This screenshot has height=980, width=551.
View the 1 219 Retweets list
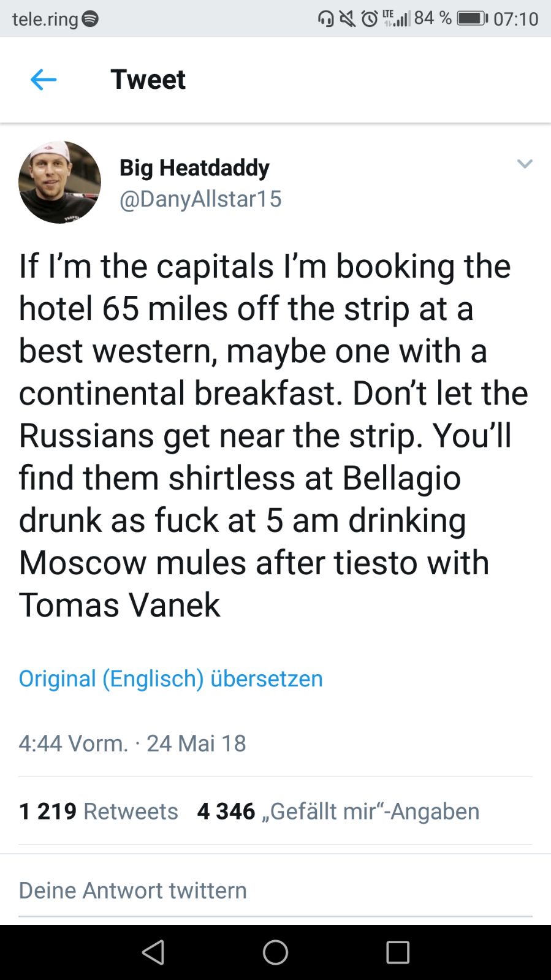99,811
